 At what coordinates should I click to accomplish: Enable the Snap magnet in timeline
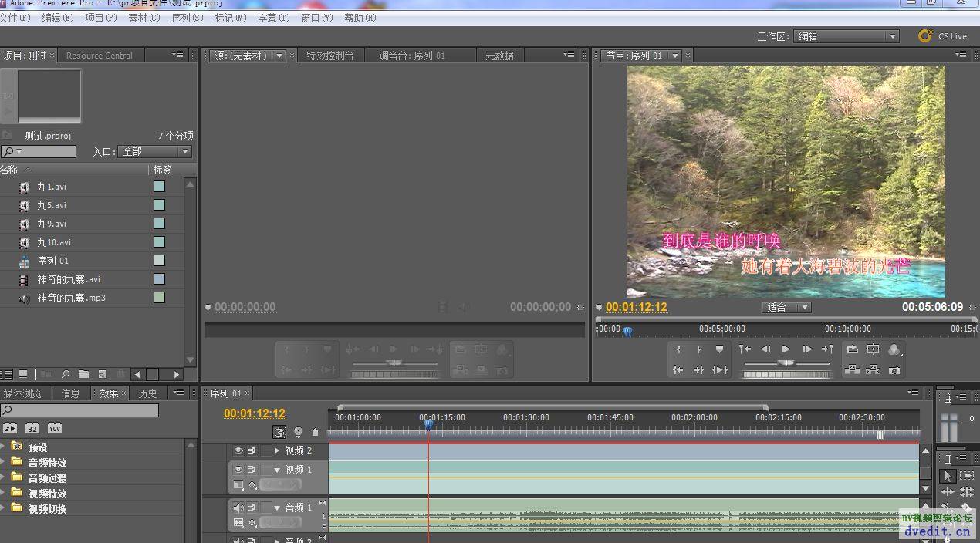pos(279,433)
